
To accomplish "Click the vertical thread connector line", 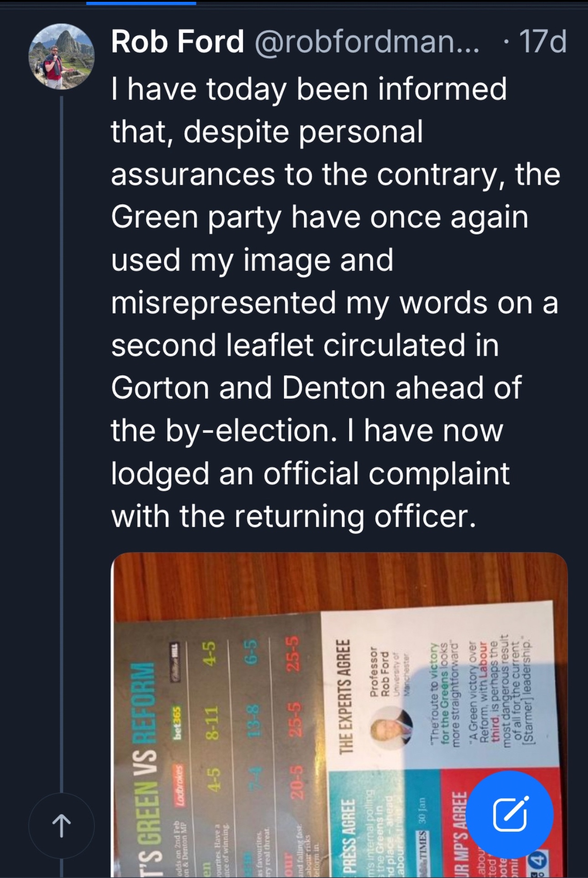I will (x=62, y=410).
